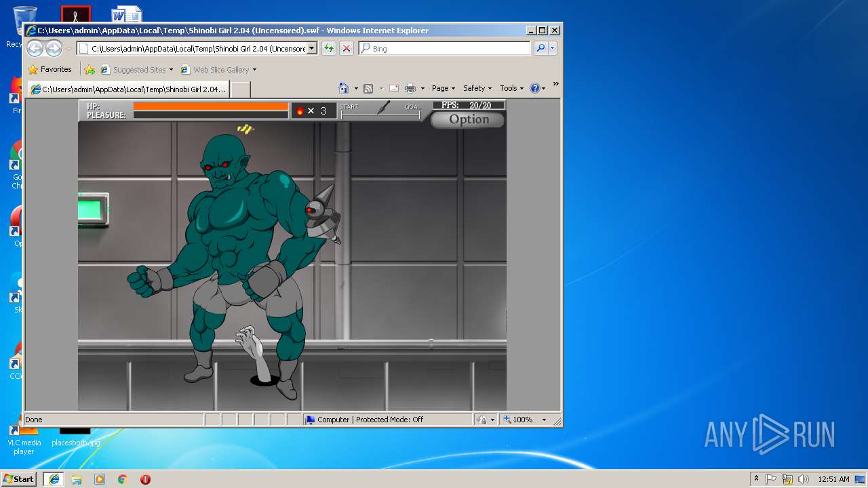
Task: Open the Page menu
Action: pos(443,88)
